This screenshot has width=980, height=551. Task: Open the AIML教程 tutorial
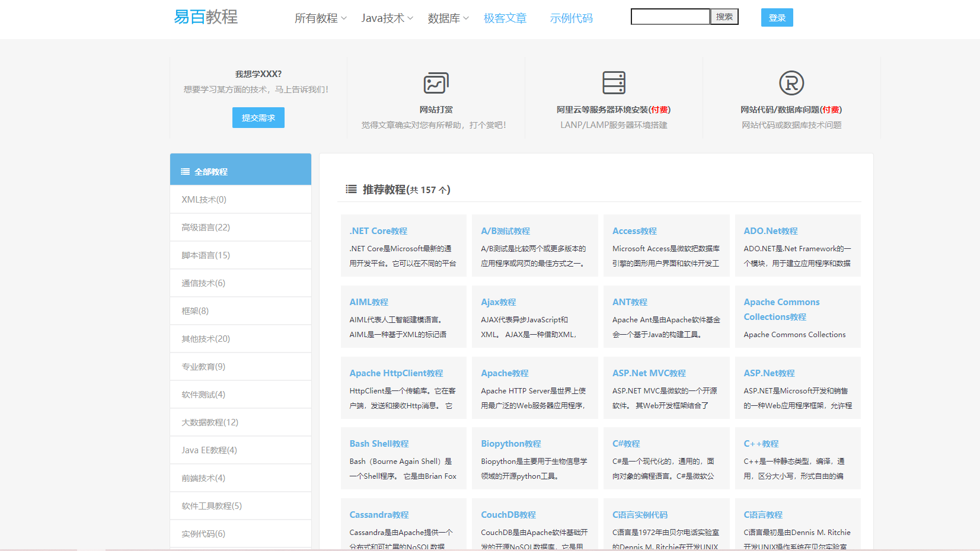[369, 302]
